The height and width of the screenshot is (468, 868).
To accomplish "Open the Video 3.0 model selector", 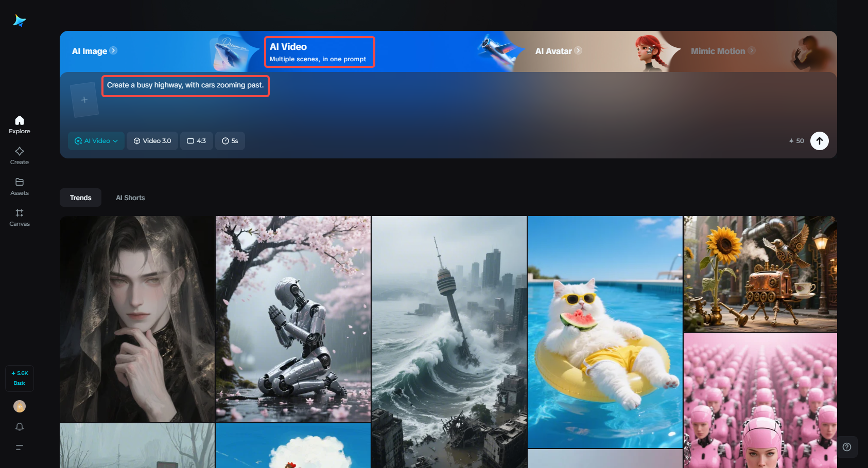I will pyautogui.click(x=152, y=141).
